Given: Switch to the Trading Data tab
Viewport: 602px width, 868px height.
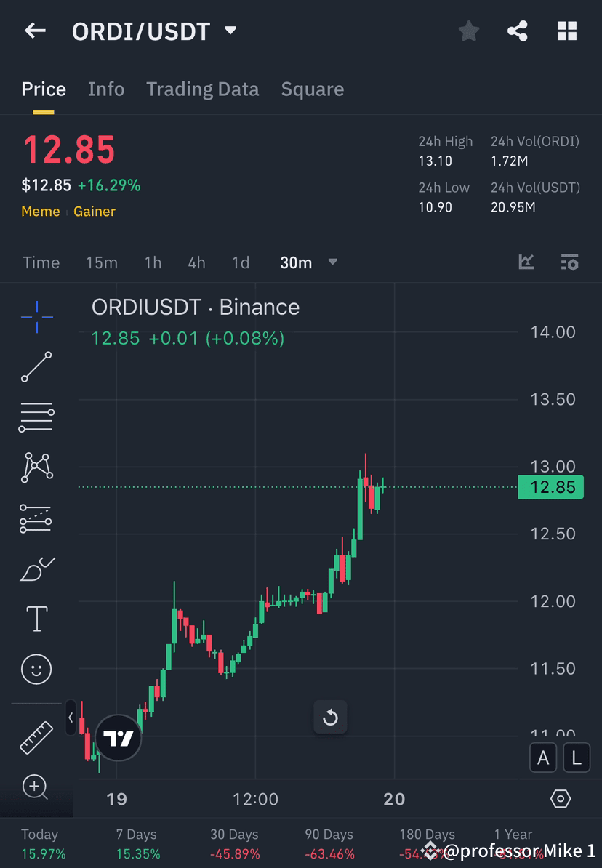Looking at the screenshot, I should coord(202,89).
